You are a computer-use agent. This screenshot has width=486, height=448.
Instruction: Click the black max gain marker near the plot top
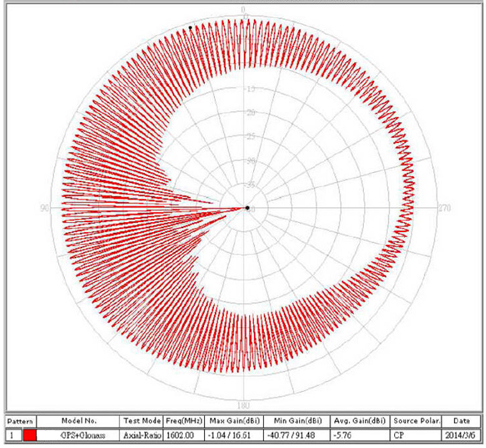[x=190, y=27]
